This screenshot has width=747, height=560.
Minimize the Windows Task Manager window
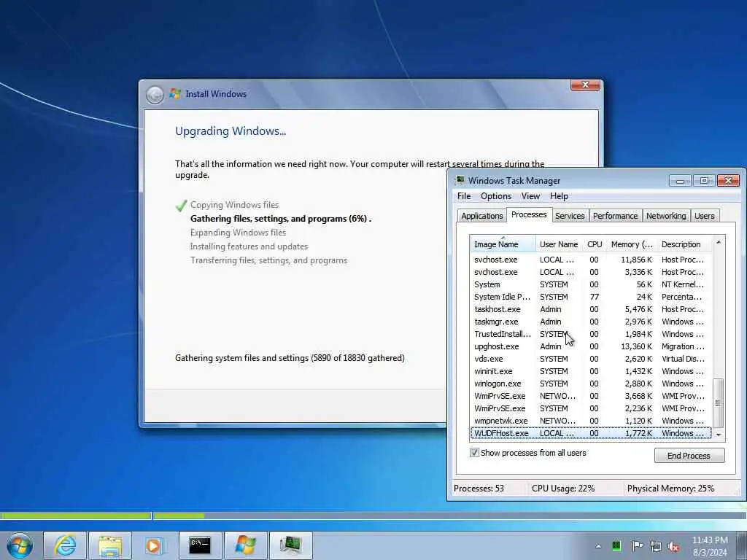click(681, 181)
